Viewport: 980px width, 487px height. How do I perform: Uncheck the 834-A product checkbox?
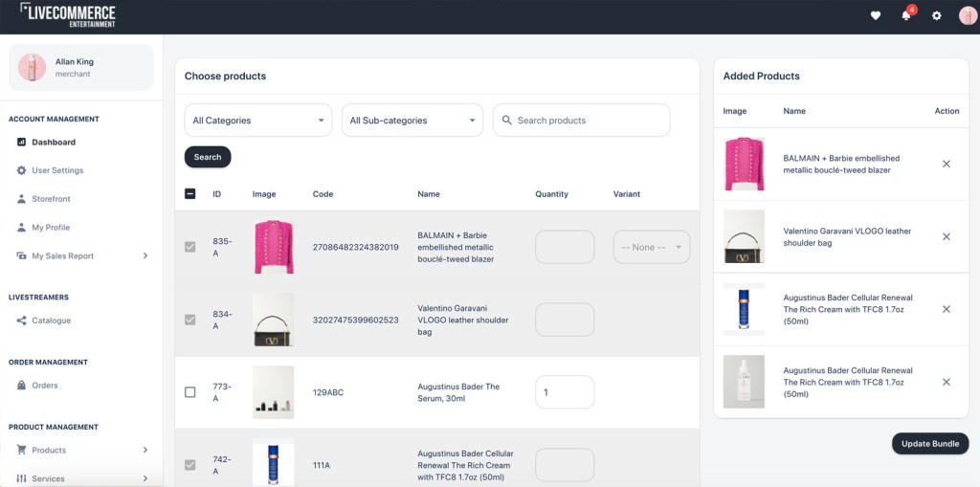[189, 320]
